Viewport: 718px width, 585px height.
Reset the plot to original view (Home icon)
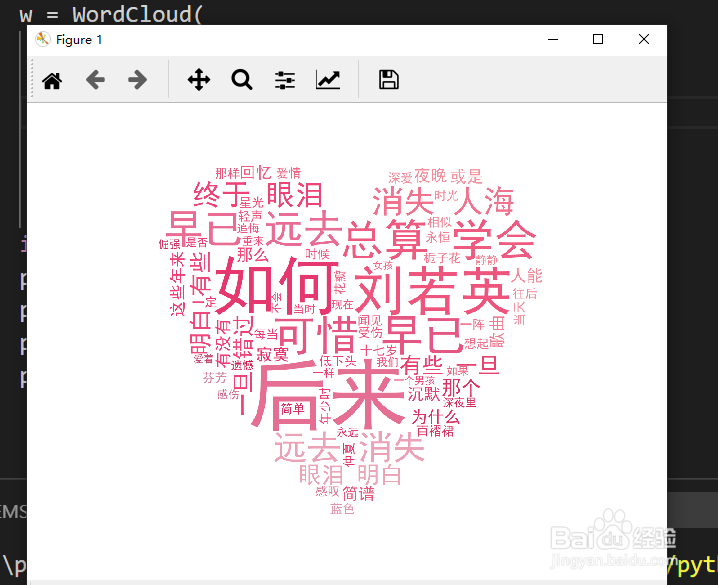[x=52, y=81]
